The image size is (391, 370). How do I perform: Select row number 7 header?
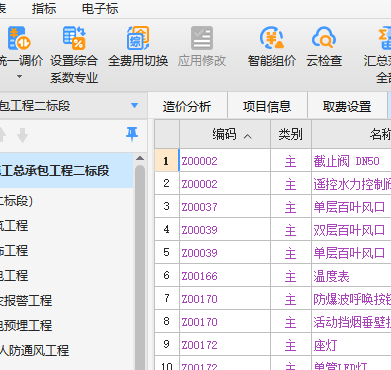pyautogui.click(x=167, y=298)
